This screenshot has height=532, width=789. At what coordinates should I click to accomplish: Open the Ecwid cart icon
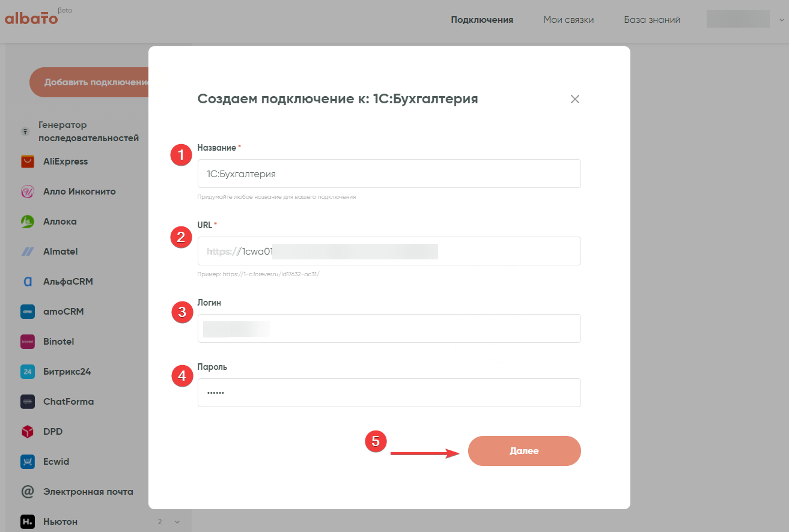pyautogui.click(x=27, y=462)
